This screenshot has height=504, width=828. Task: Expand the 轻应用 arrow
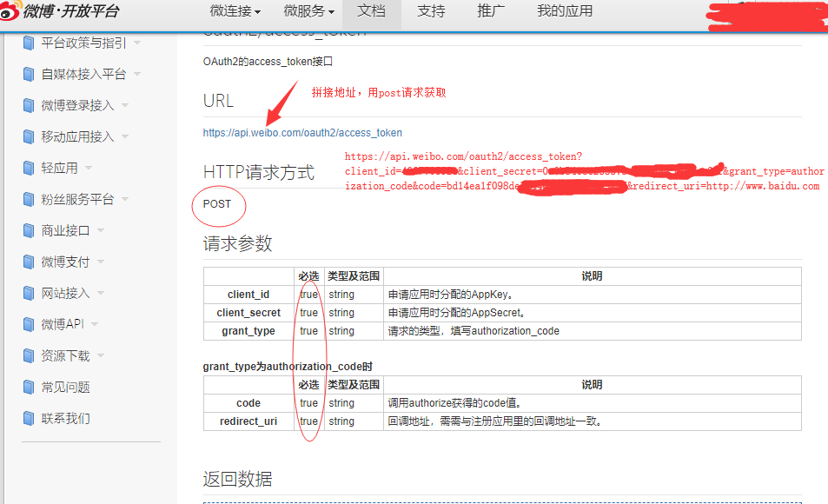pyautogui.click(x=89, y=168)
